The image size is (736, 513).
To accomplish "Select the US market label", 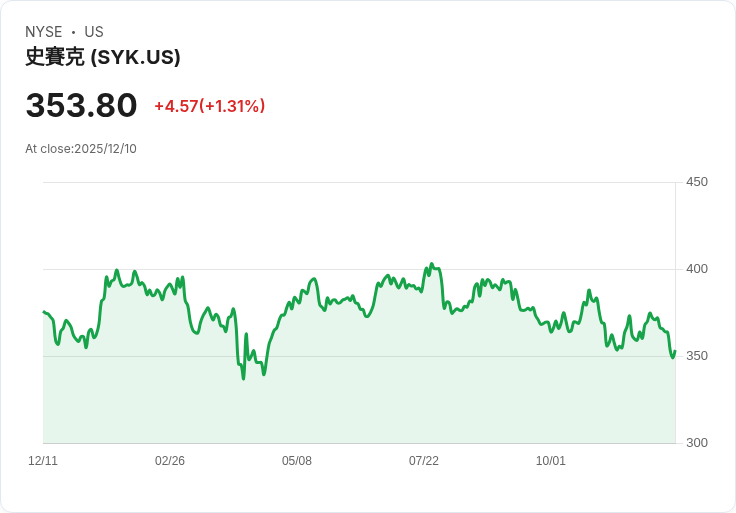I will coord(94,32).
